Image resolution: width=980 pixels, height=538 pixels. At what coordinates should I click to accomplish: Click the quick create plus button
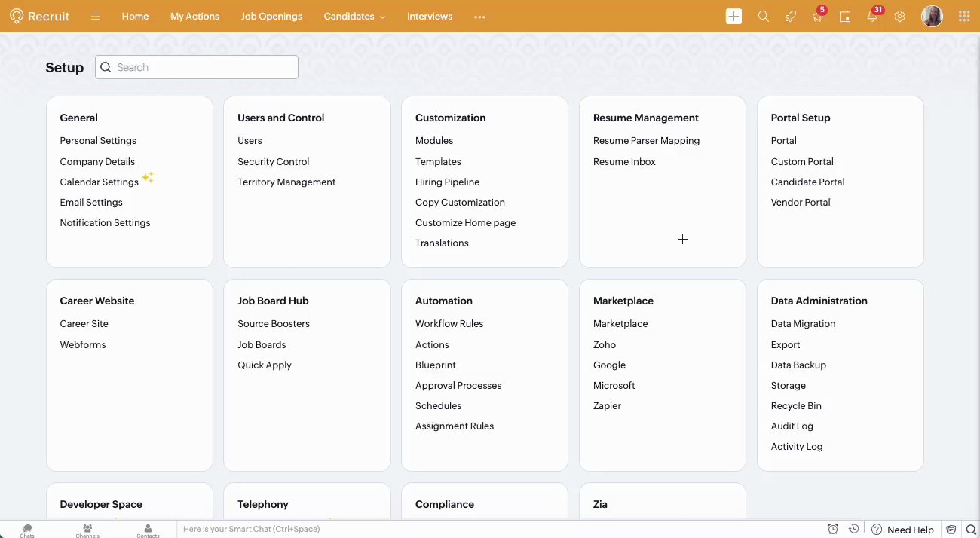pos(733,17)
